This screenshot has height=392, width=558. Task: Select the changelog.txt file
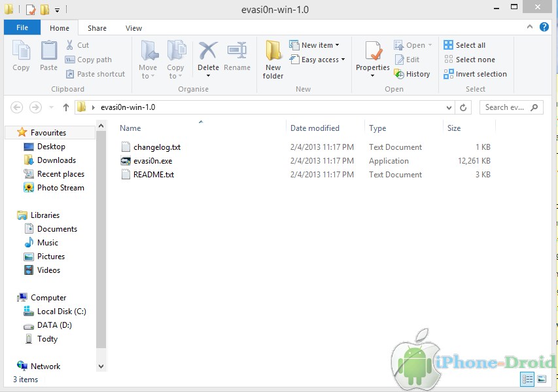(157, 147)
